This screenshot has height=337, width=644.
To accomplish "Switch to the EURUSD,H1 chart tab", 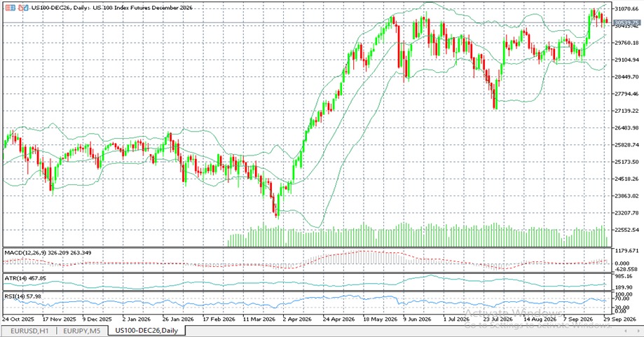I will 29,331.
